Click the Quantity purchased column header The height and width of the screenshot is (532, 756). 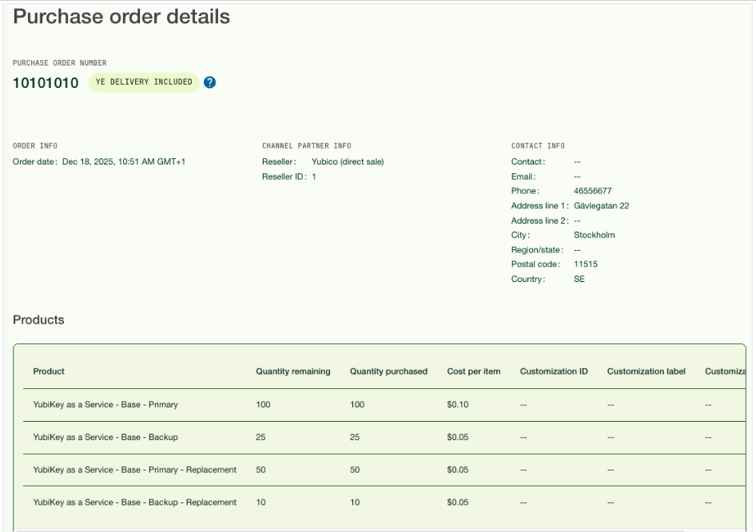388,371
